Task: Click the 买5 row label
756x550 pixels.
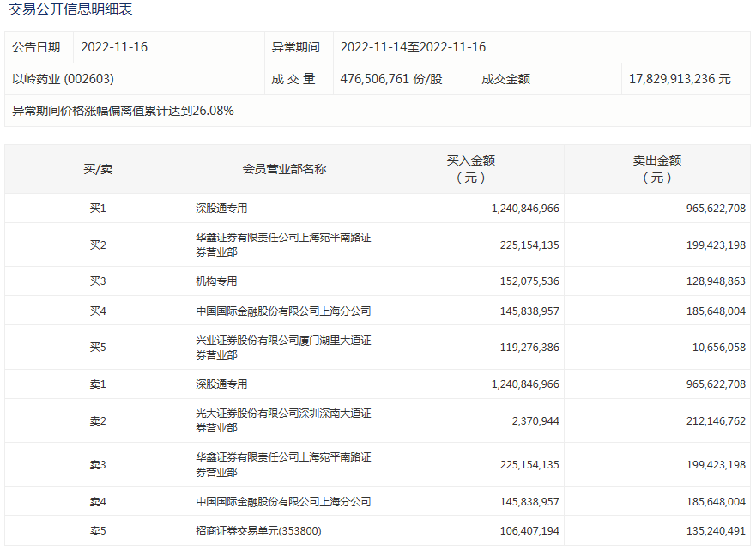Action: (98, 348)
